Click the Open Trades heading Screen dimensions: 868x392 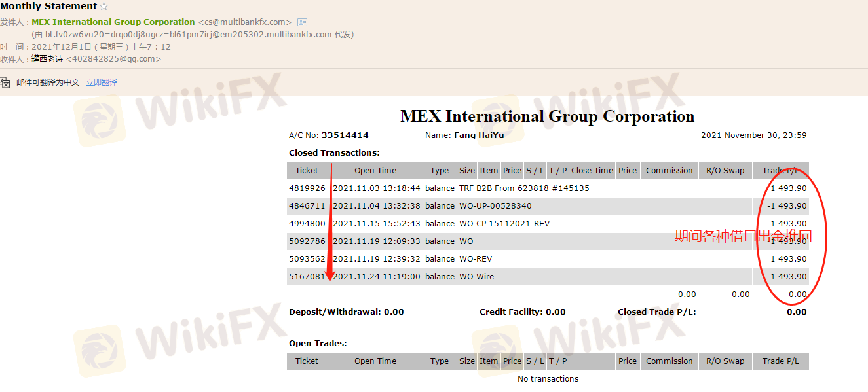point(318,344)
